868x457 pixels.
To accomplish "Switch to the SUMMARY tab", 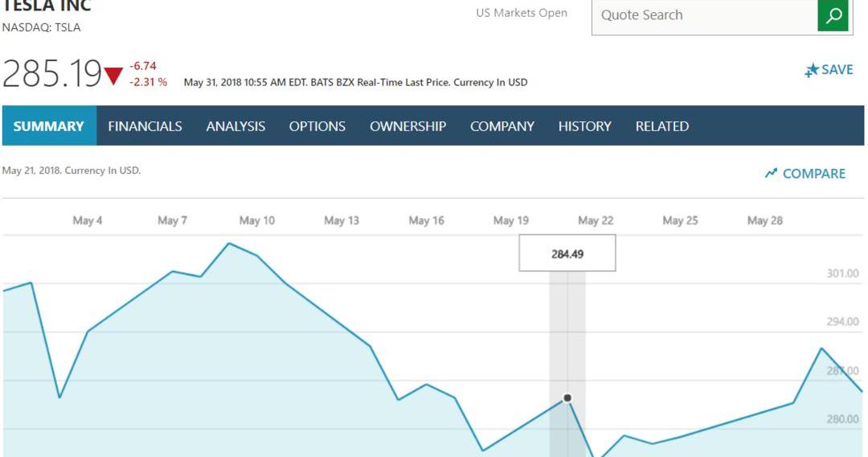I will (x=49, y=126).
